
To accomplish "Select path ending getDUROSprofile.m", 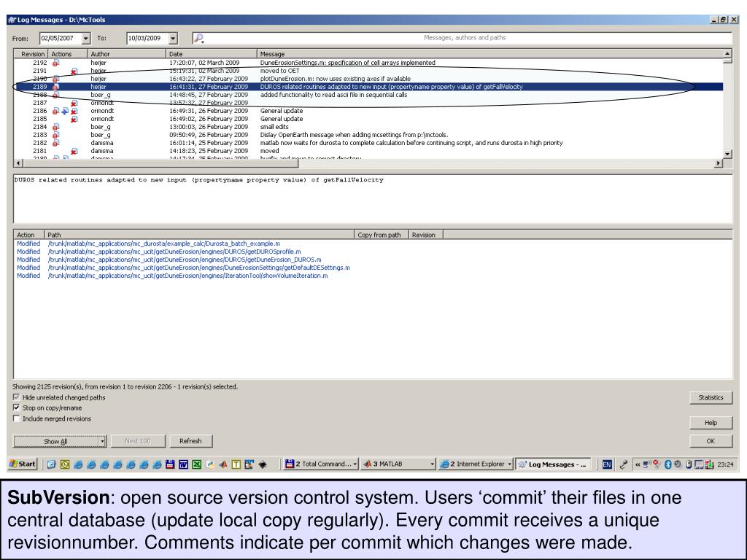I will coord(174,252).
